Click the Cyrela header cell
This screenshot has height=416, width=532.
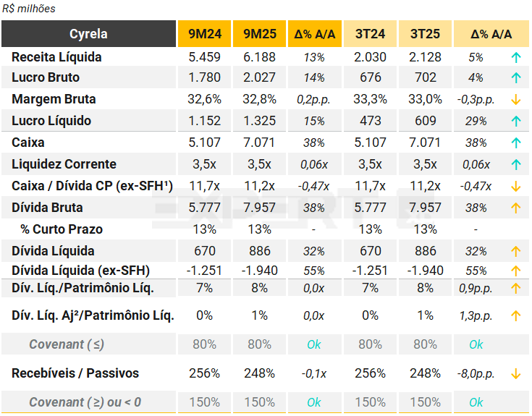click(x=89, y=34)
